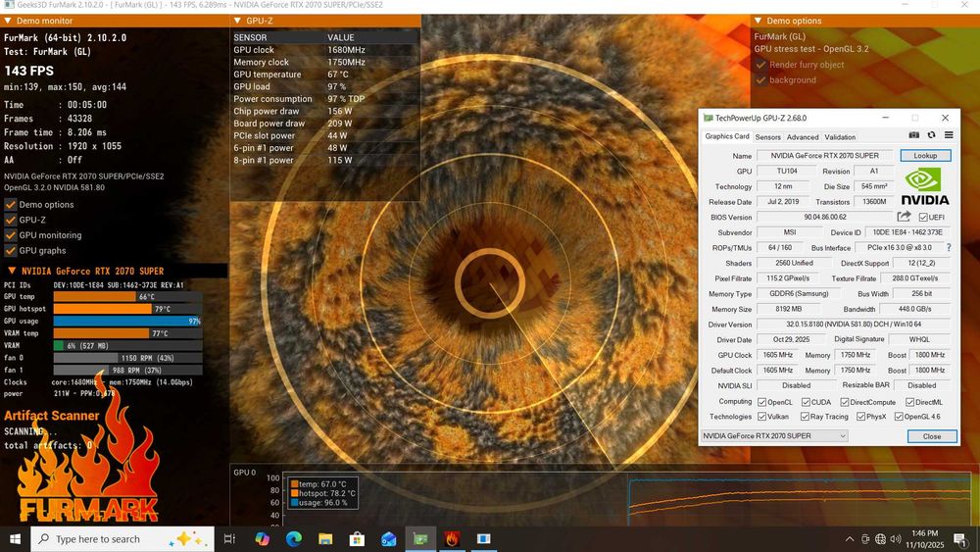
Task: Collapse the Demo options panel header
Action: tap(759, 21)
